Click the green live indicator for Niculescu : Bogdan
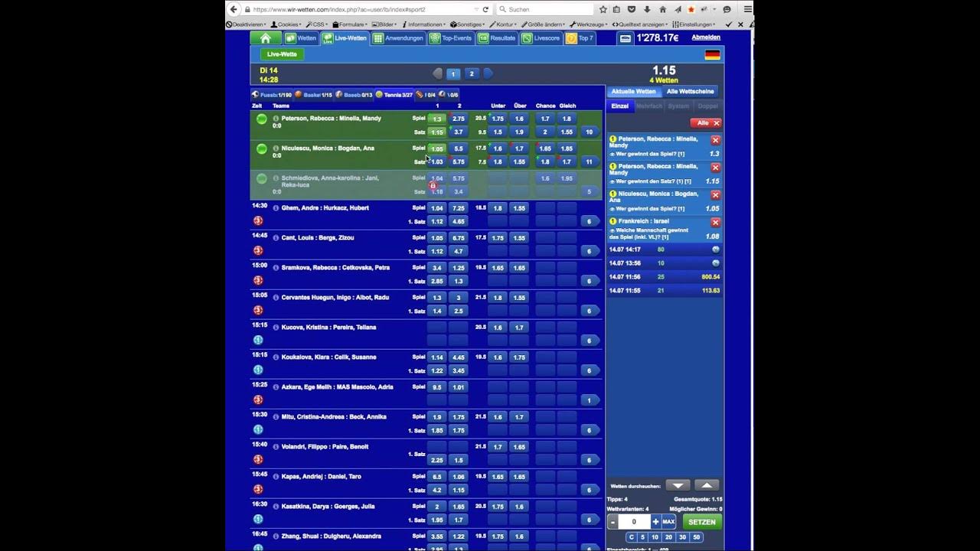The height and width of the screenshot is (551, 980). [262, 148]
